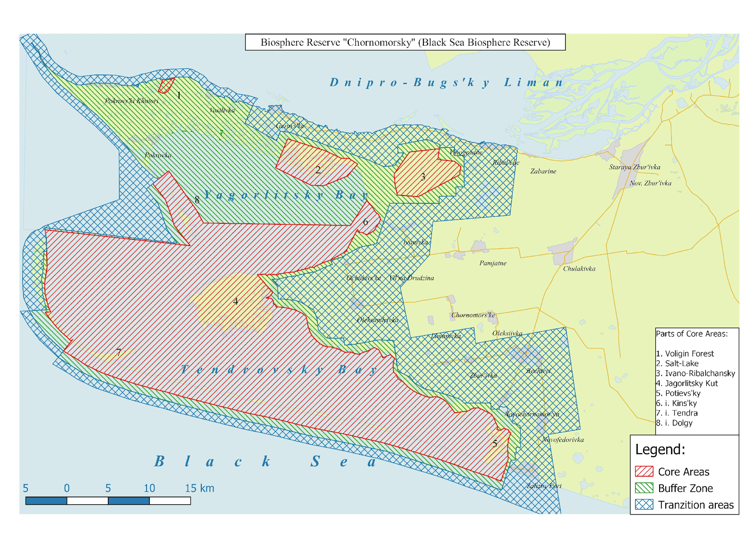Screen dimensions: 756x534
Task: Click the number 6 island marker
Action: [x=365, y=222]
